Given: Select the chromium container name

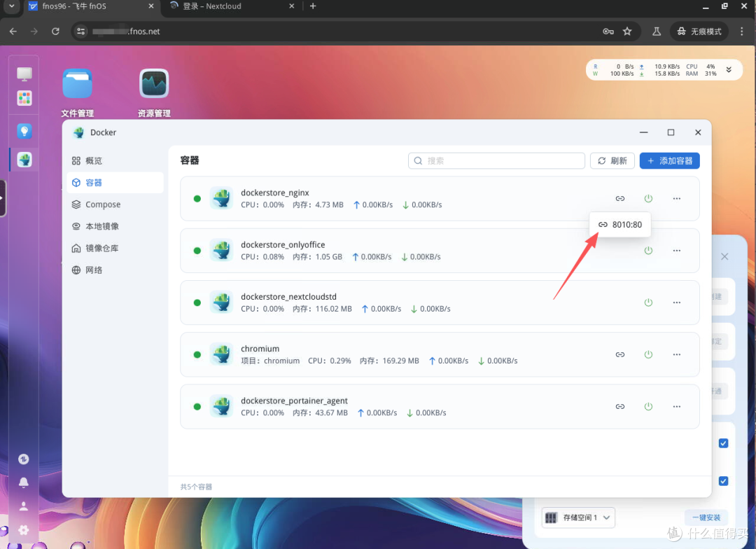Looking at the screenshot, I should click(260, 349).
